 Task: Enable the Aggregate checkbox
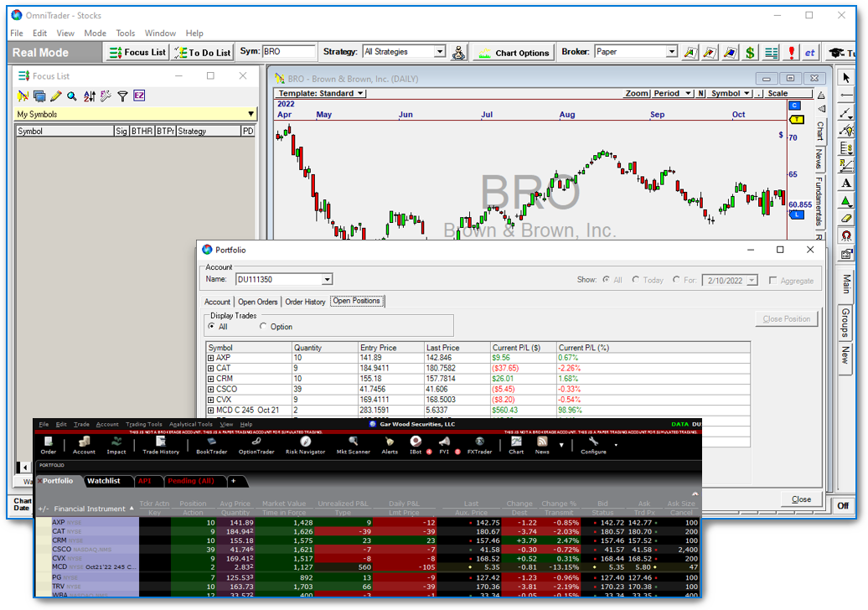pos(772,280)
